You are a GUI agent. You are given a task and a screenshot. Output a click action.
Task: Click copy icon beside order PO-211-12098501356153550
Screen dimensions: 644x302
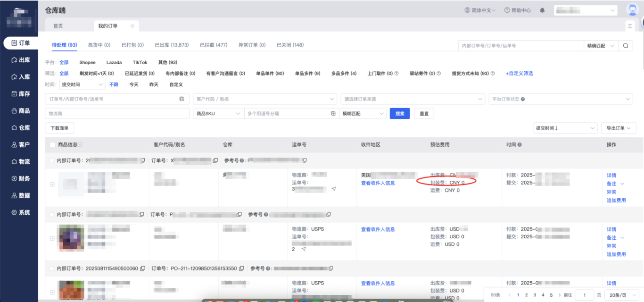point(241,268)
